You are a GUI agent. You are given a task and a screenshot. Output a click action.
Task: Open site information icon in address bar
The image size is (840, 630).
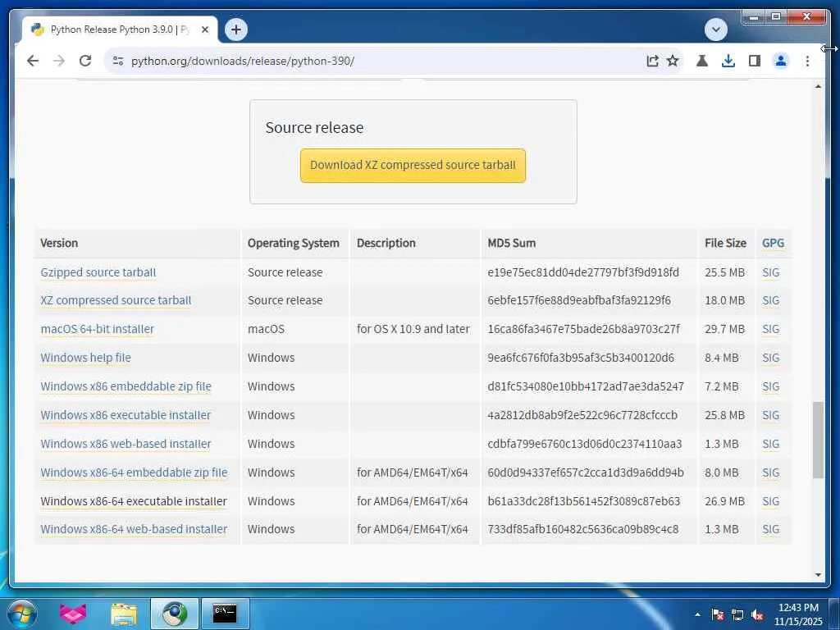[x=118, y=61]
